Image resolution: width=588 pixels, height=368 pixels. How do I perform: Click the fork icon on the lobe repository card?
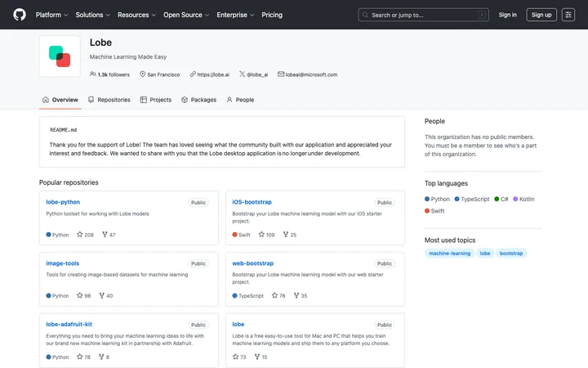(257, 357)
